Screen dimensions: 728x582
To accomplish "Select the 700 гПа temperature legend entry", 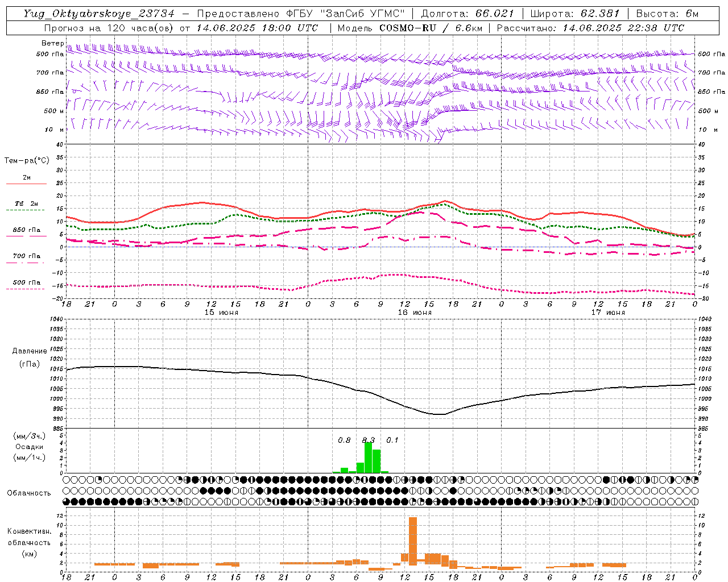I will click(x=27, y=256).
